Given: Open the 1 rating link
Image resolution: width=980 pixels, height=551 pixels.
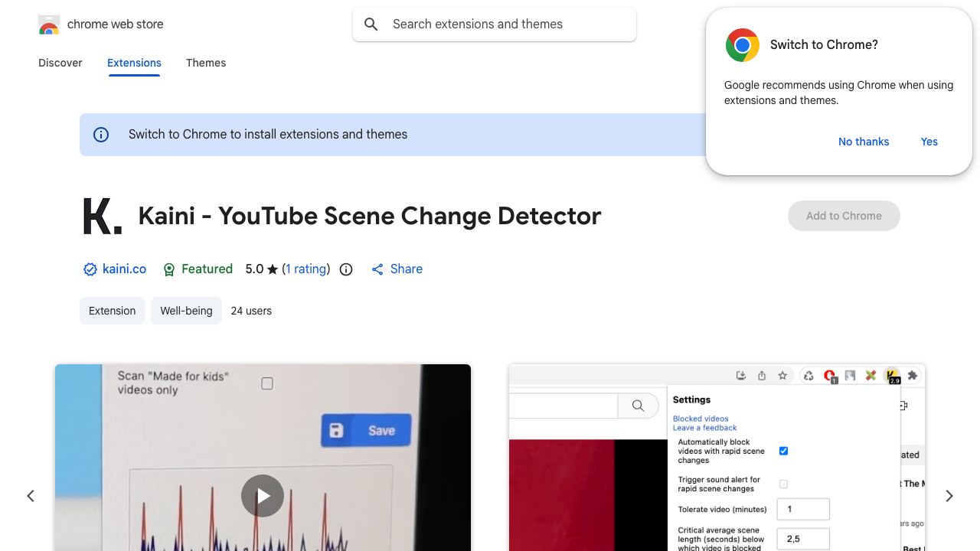Looking at the screenshot, I should pos(306,269).
